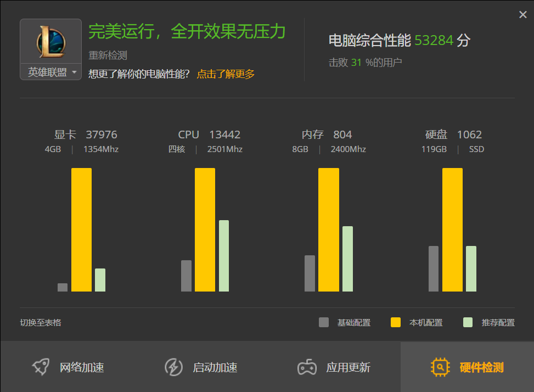The width and height of the screenshot is (534, 392).
Task: Click the 8GB memory size label
Action: pyautogui.click(x=300, y=149)
